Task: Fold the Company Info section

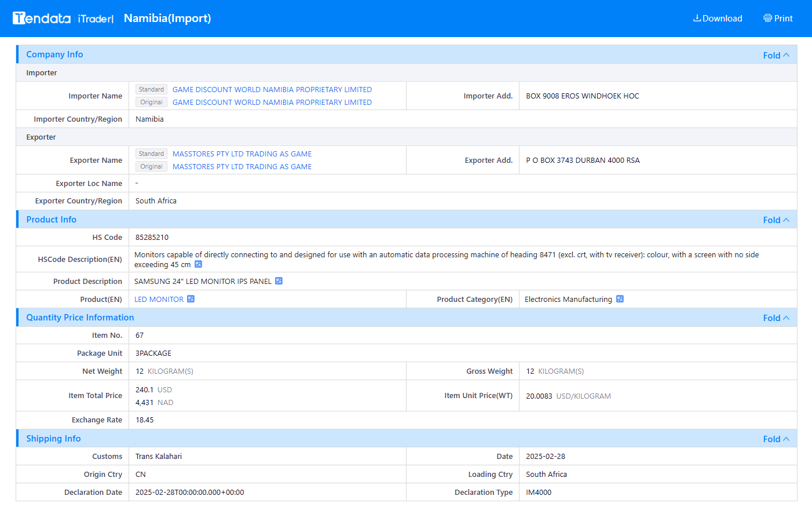Action: (776, 55)
